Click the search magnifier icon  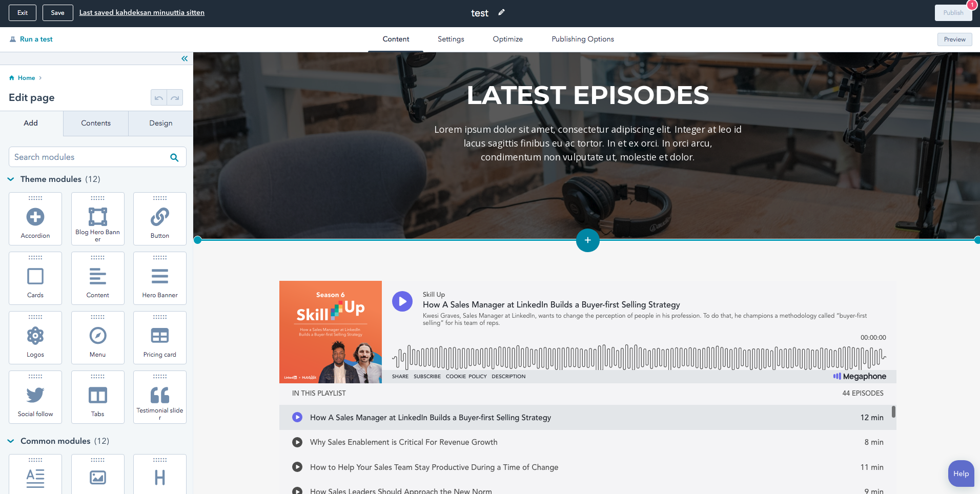[x=174, y=157]
